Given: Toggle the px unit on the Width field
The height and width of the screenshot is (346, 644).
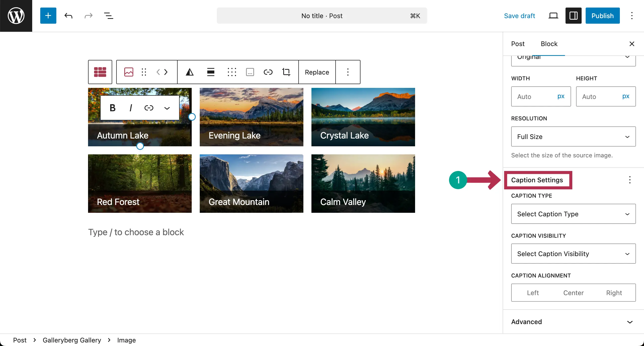Looking at the screenshot, I should pos(561,96).
